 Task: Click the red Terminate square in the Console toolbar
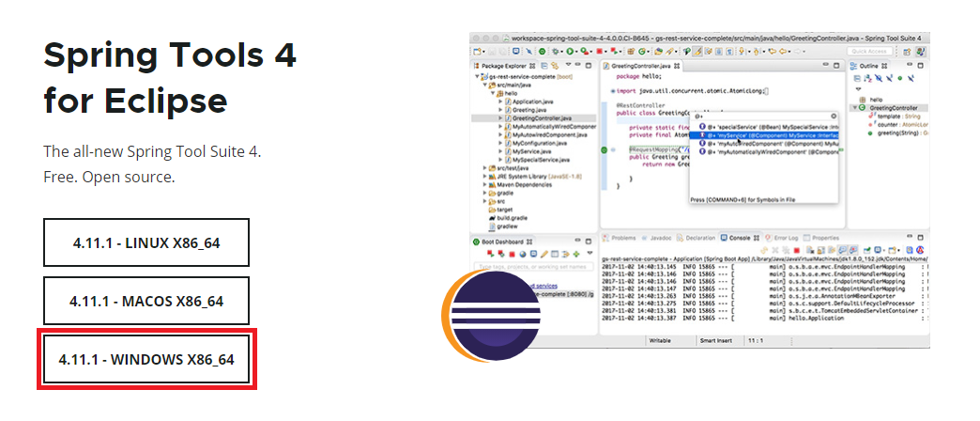797,250
